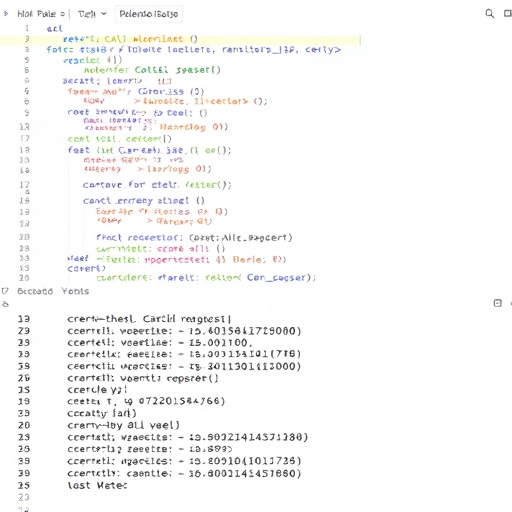Screen dimensions: 512x512
Task: Click the 'cartove for etelr. feiter();' line
Action: click(x=157, y=185)
